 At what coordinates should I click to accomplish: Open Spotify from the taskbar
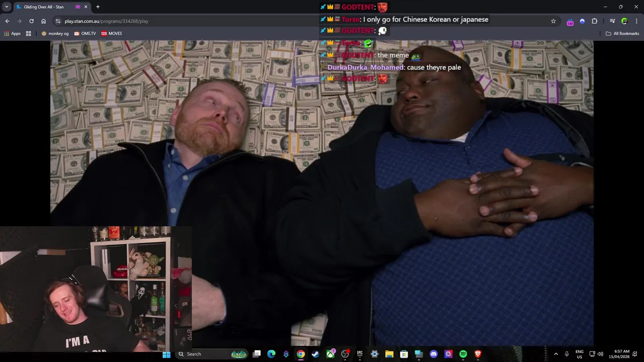coord(463,354)
